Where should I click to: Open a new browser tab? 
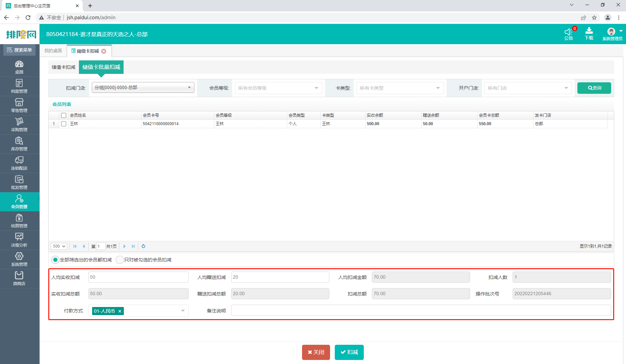pos(90,6)
